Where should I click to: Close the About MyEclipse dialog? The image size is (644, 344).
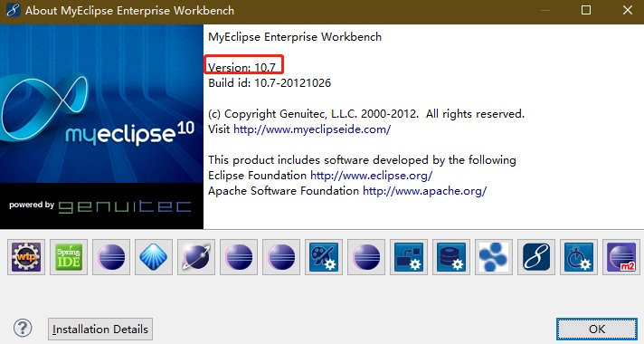point(627,10)
